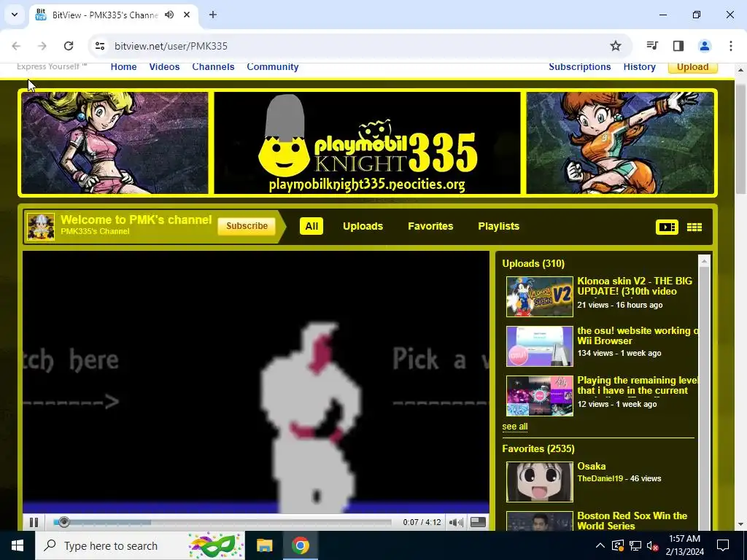This screenshot has height=560, width=747.
Task: Select the All tab
Action: click(311, 226)
